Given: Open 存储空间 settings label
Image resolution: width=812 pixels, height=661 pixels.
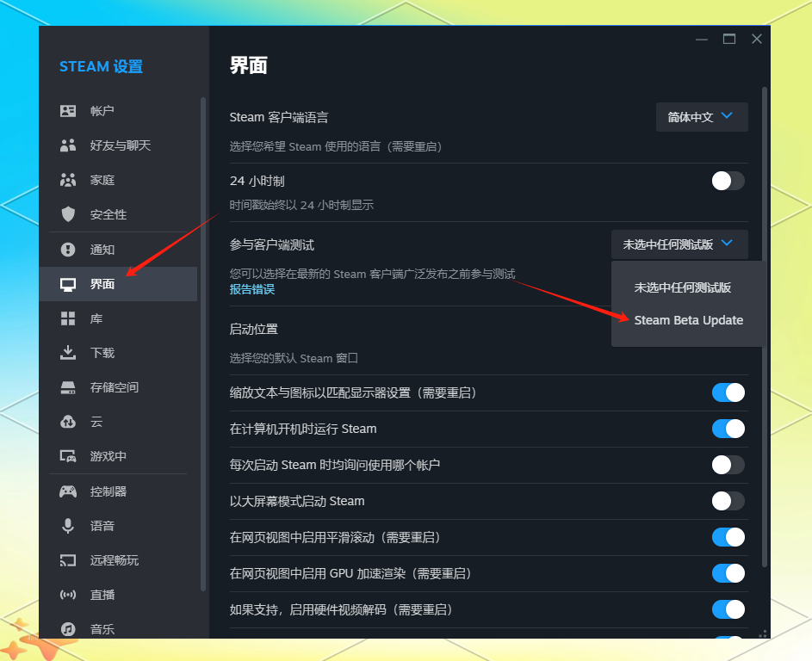Looking at the screenshot, I should point(114,387).
